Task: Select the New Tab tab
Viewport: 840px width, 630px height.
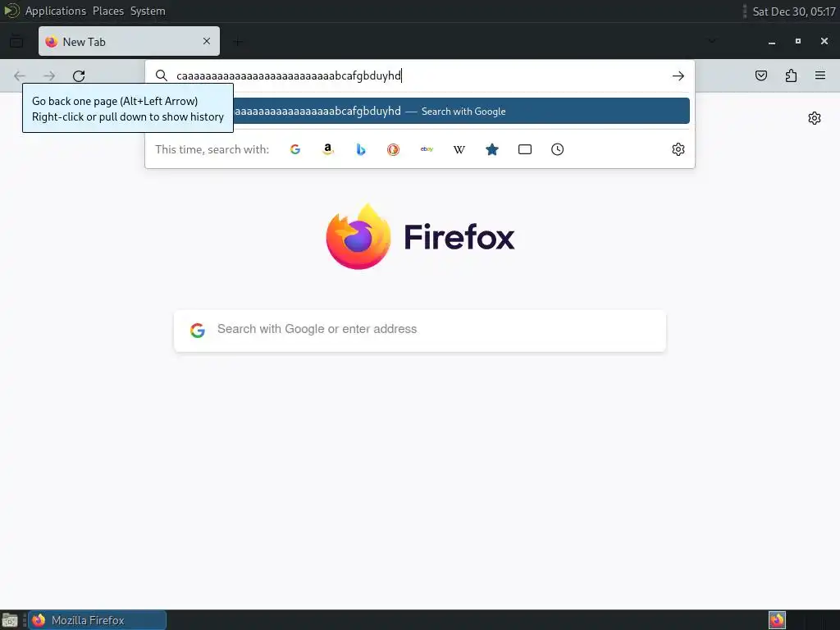Action: (129, 41)
